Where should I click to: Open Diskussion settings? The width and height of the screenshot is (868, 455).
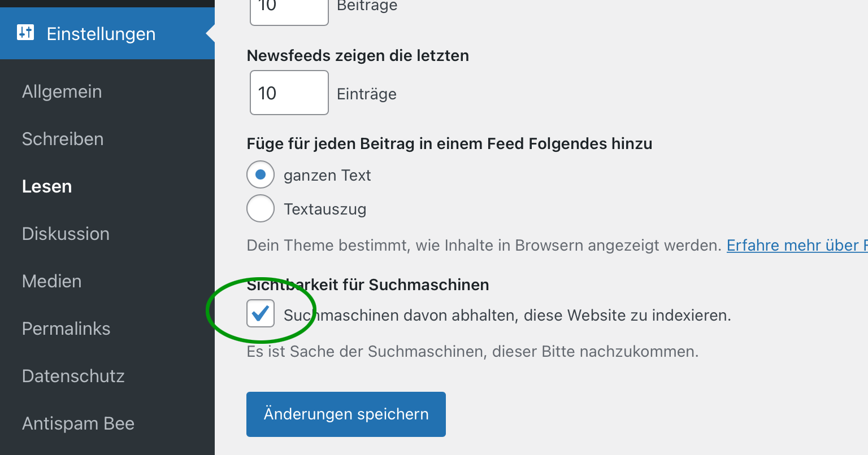click(66, 234)
